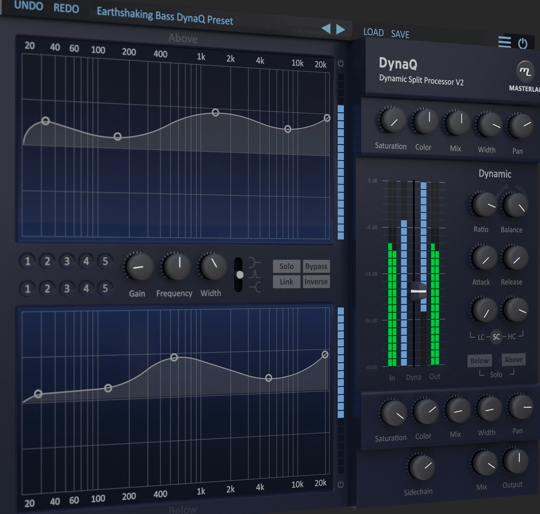The height and width of the screenshot is (514, 540).
Task: Click the bottom Pan knob
Action: (520, 407)
